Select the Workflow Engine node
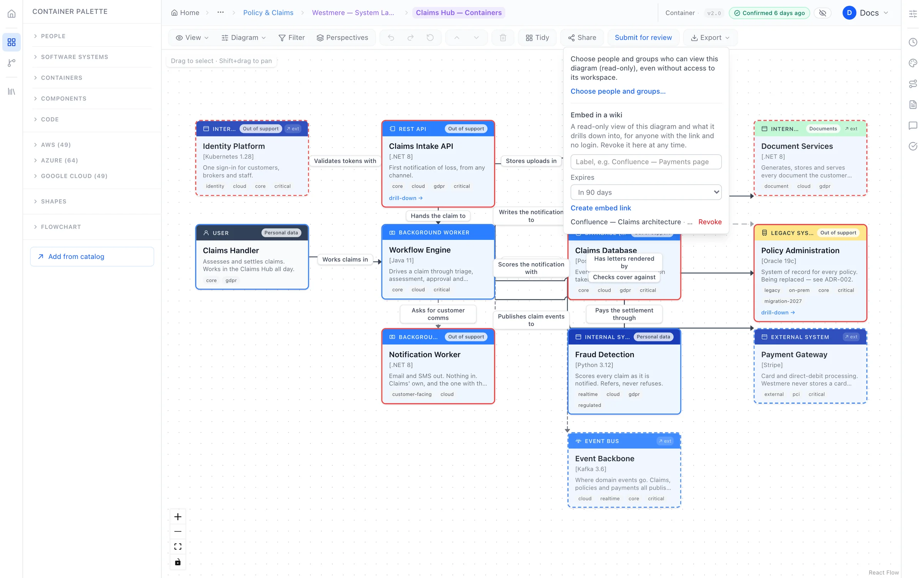Viewport: 924px width, 578px height. click(x=438, y=261)
